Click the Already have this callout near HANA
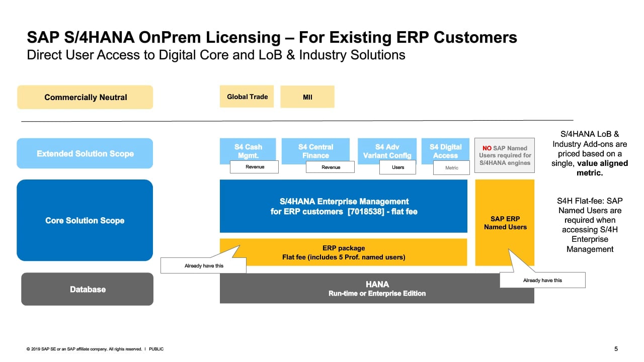 click(x=542, y=280)
